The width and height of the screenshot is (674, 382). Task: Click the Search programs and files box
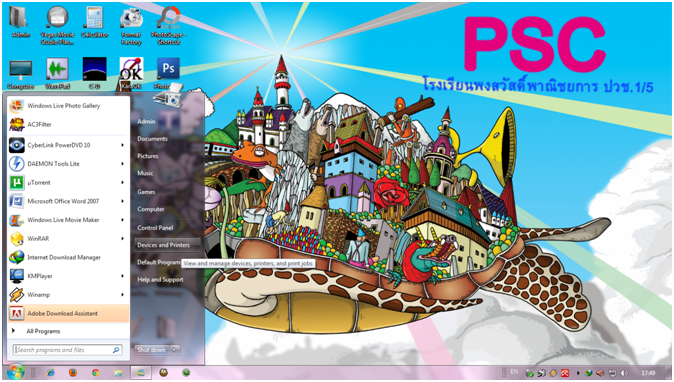coord(67,350)
